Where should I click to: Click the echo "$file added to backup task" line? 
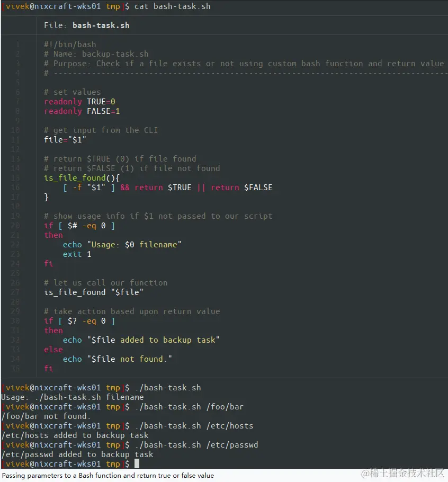141,340
